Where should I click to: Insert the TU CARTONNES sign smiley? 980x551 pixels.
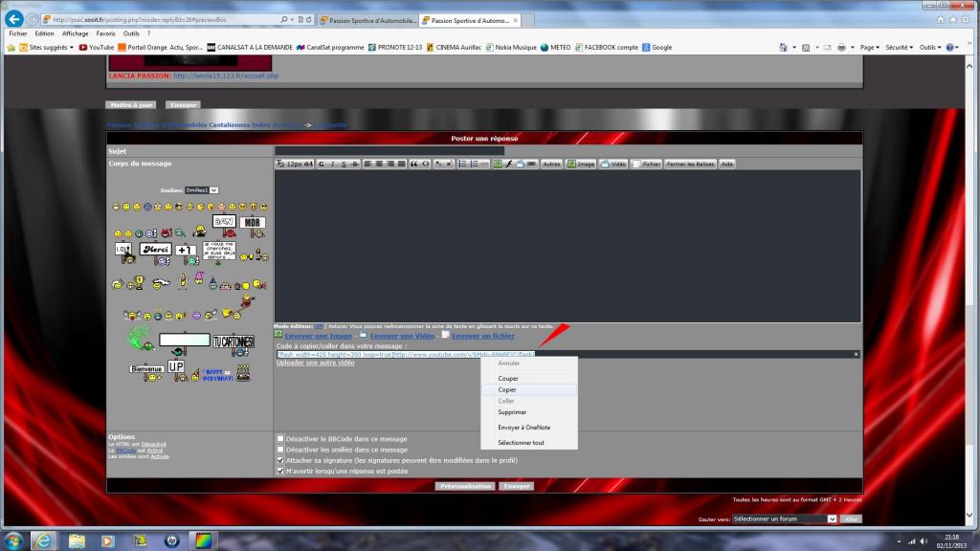[x=234, y=344]
